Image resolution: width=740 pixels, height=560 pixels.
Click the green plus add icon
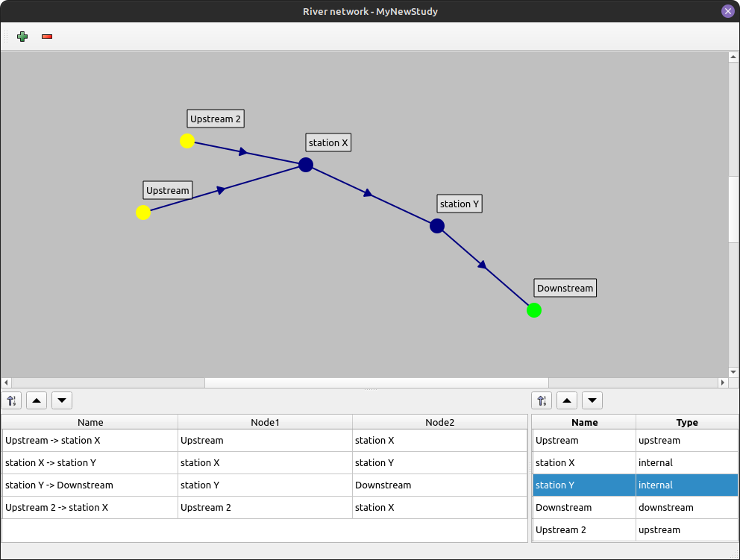pos(22,36)
